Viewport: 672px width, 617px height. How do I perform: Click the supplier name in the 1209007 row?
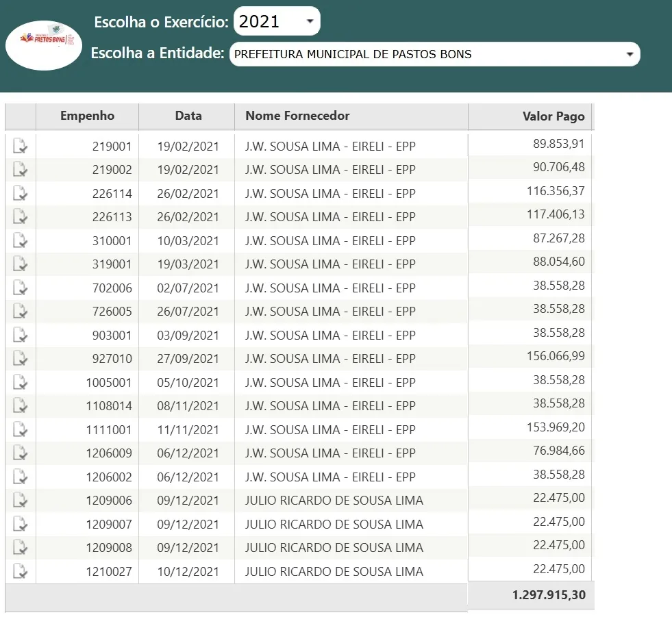click(x=334, y=524)
